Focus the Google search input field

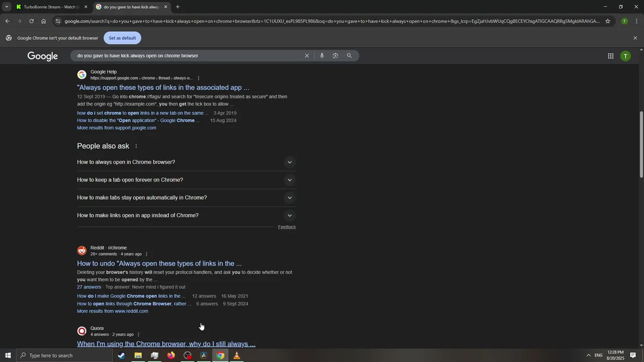click(187, 56)
